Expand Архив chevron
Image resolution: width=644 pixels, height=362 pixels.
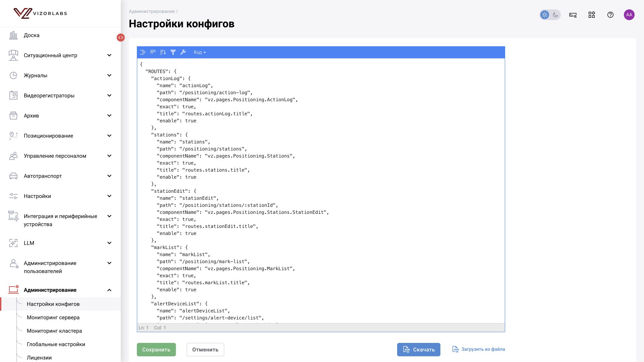pos(109,116)
